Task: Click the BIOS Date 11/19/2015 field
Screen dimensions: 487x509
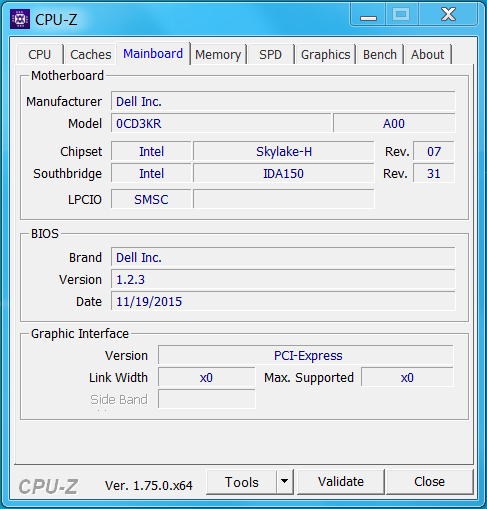Action: coord(283,301)
